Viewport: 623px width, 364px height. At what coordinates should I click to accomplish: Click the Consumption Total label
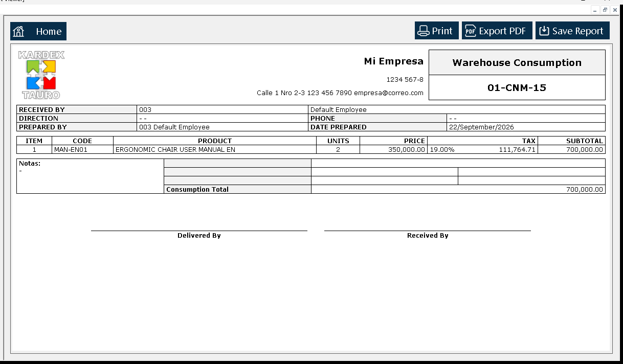point(197,189)
